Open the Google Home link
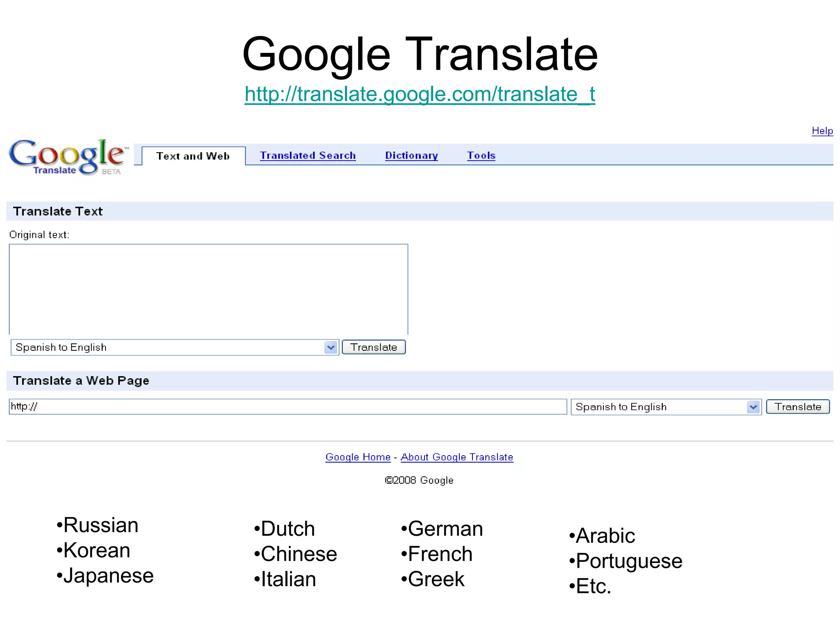840x630 pixels. [x=358, y=457]
